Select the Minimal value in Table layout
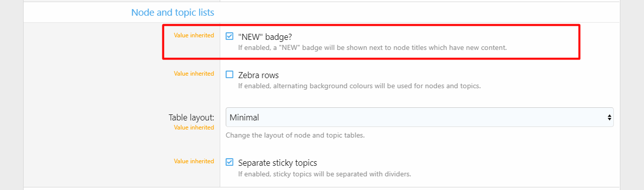The width and height of the screenshot is (644, 190). tap(244, 117)
